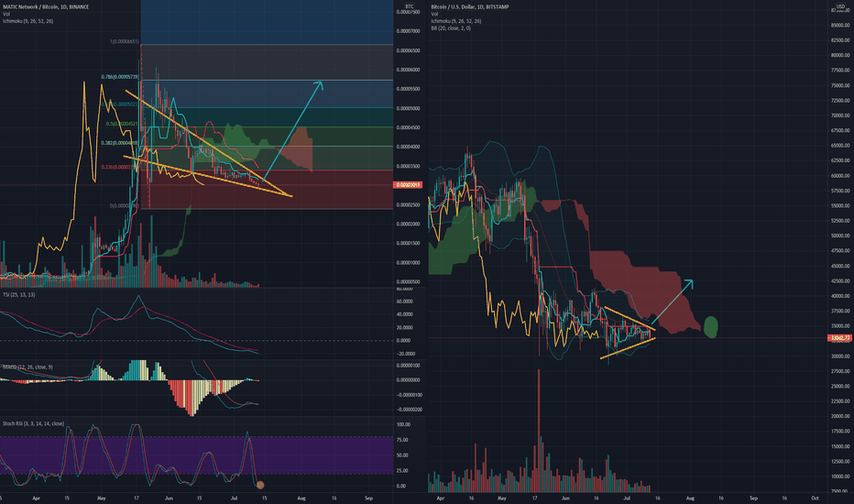
Task: Click the 0.00004000 price on MATIC axis
Action: 408,148
